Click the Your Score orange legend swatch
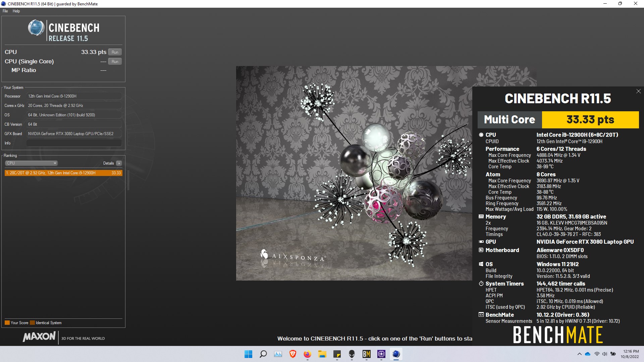644x362 pixels. (x=7, y=323)
